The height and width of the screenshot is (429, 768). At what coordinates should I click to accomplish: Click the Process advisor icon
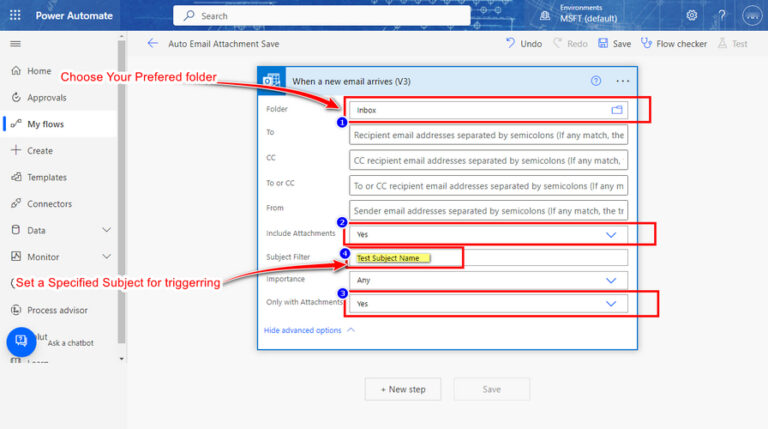pyautogui.click(x=16, y=310)
